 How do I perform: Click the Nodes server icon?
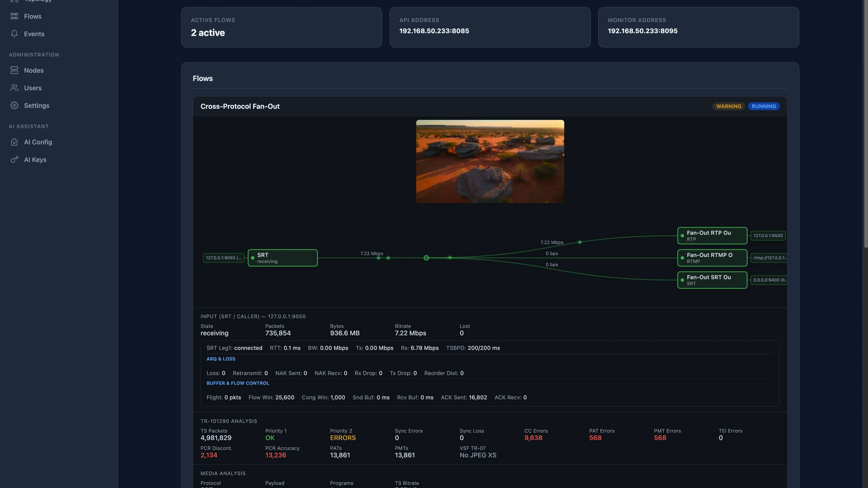pyautogui.click(x=14, y=70)
